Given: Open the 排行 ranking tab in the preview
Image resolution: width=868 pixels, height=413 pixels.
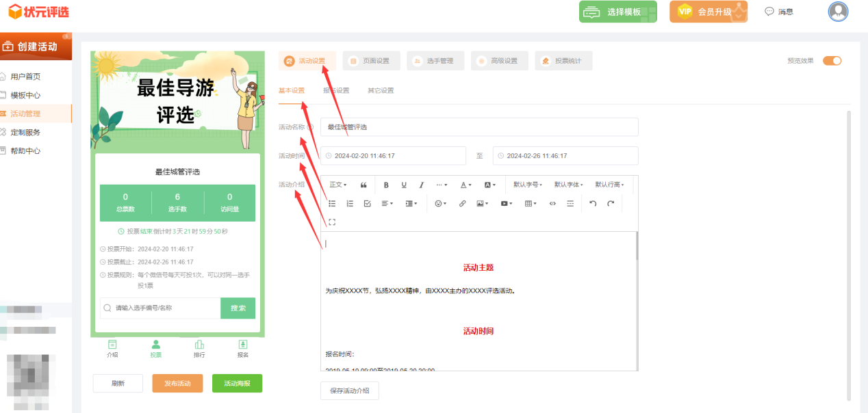Looking at the screenshot, I should tap(199, 349).
